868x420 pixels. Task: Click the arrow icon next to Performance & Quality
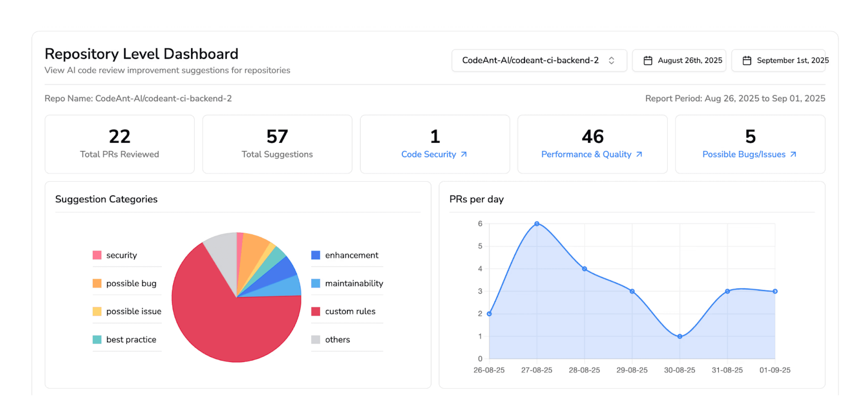pos(639,154)
